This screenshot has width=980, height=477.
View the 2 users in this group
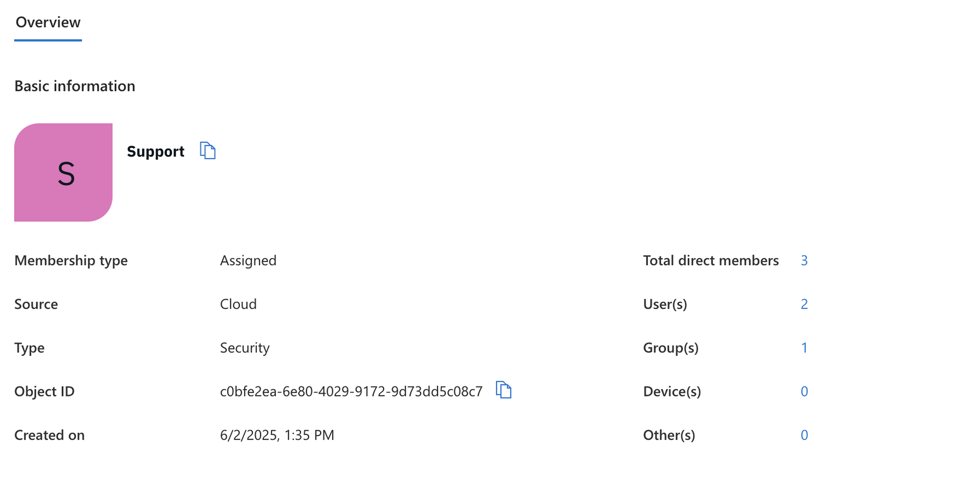tap(804, 304)
